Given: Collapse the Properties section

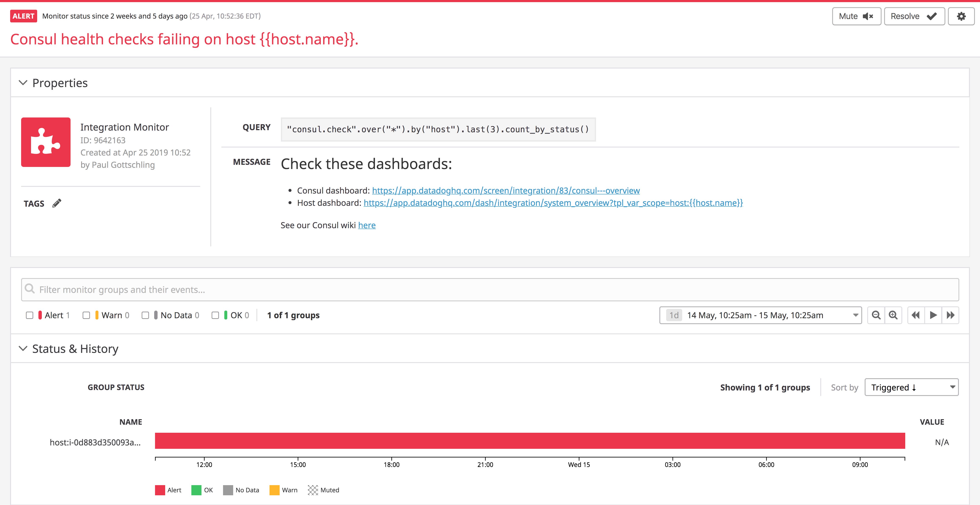Looking at the screenshot, I should [23, 83].
